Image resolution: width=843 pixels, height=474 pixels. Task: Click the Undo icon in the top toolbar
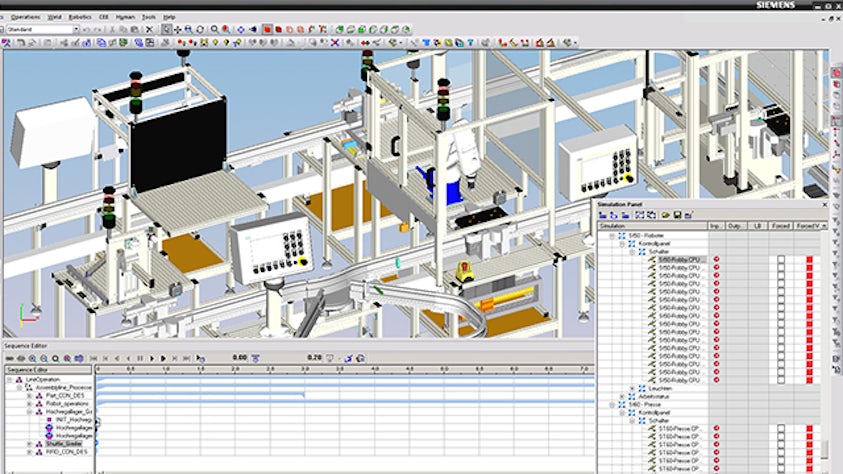coord(86,30)
